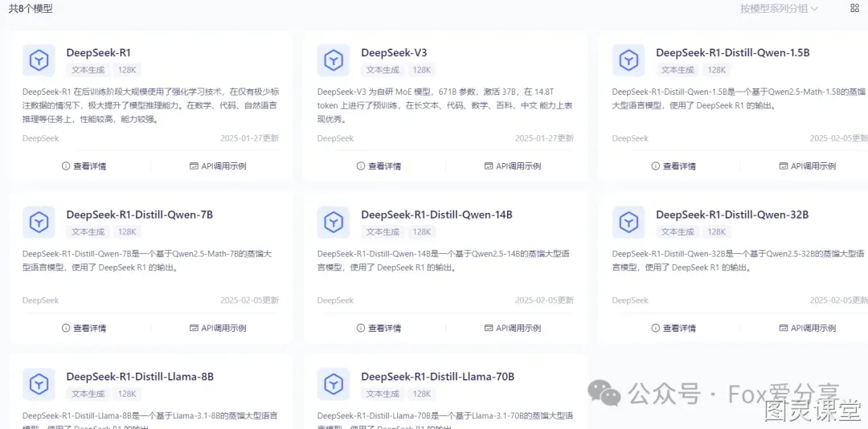Click the DeepSeek-R1-Distill-Qwen-14B description text
This screenshot has width=868, height=429.
pos(444,261)
